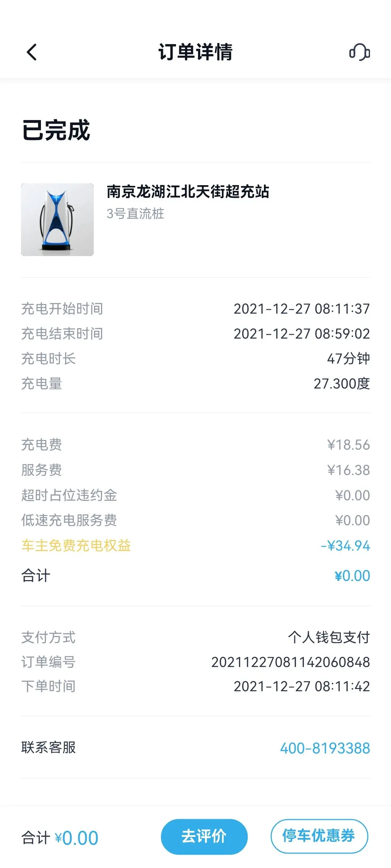
Task: Tap the charging pile thumbnail image
Action: 57,220
